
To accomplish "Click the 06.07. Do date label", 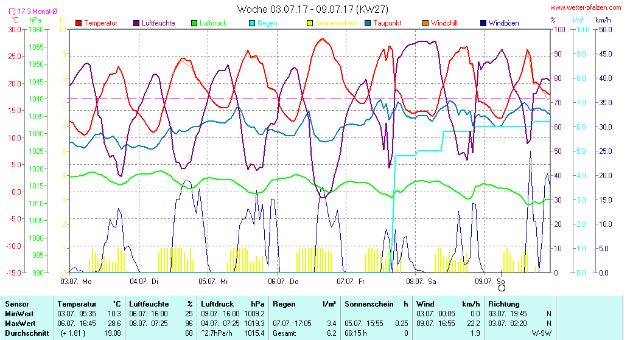I will [x=284, y=281].
